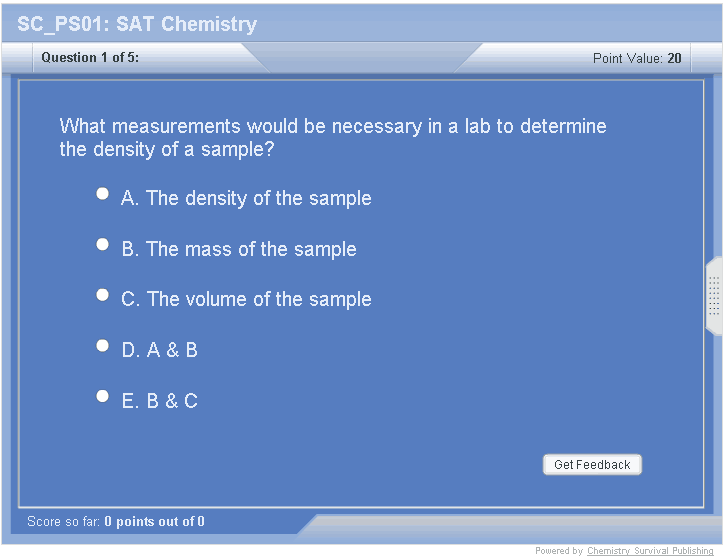Image resolution: width=724 pixels, height=557 pixels.
Task: Click the "E. B & C" answer label
Action: pyautogui.click(x=160, y=401)
